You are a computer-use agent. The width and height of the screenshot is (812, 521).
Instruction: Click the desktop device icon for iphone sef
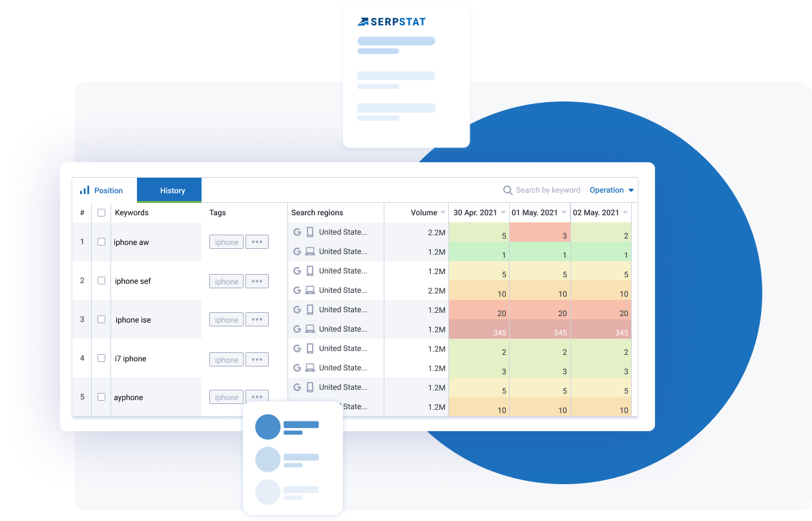pyautogui.click(x=310, y=290)
